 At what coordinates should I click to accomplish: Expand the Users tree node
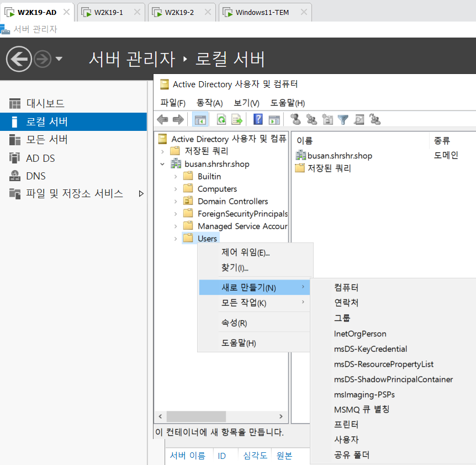point(176,239)
